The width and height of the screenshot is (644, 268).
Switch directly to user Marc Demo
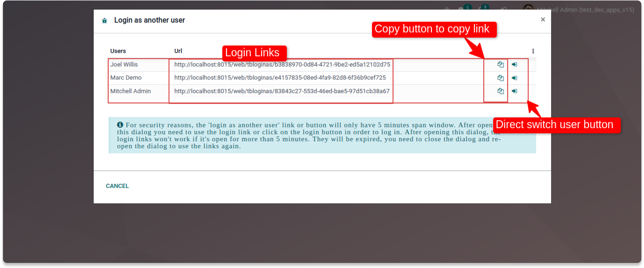(514, 78)
